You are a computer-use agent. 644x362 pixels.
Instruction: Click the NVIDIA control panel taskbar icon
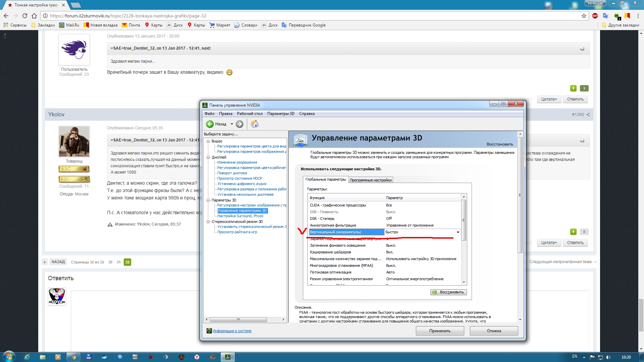228,357
